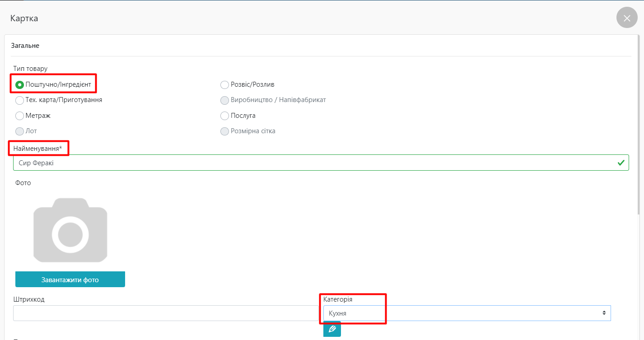Click the Загальне section header
Viewport: 644px width, 340px height.
click(25, 46)
